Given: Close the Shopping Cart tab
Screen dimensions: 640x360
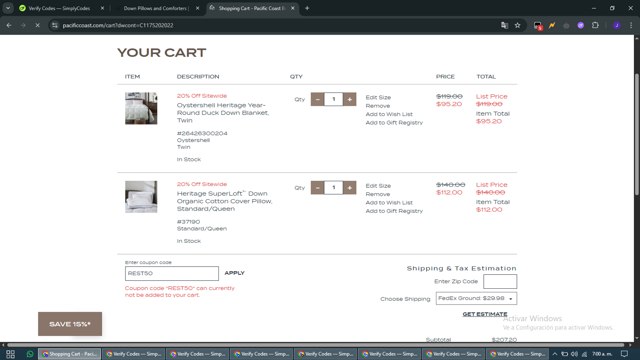Looking at the screenshot, I should pyautogui.click(x=293, y=8).
